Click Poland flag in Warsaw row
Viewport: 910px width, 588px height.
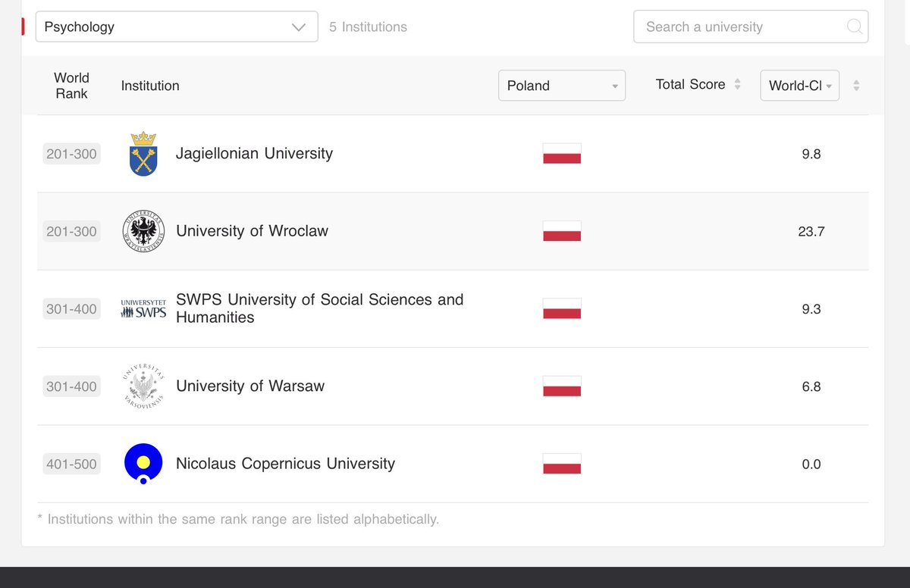click(562, 386)
